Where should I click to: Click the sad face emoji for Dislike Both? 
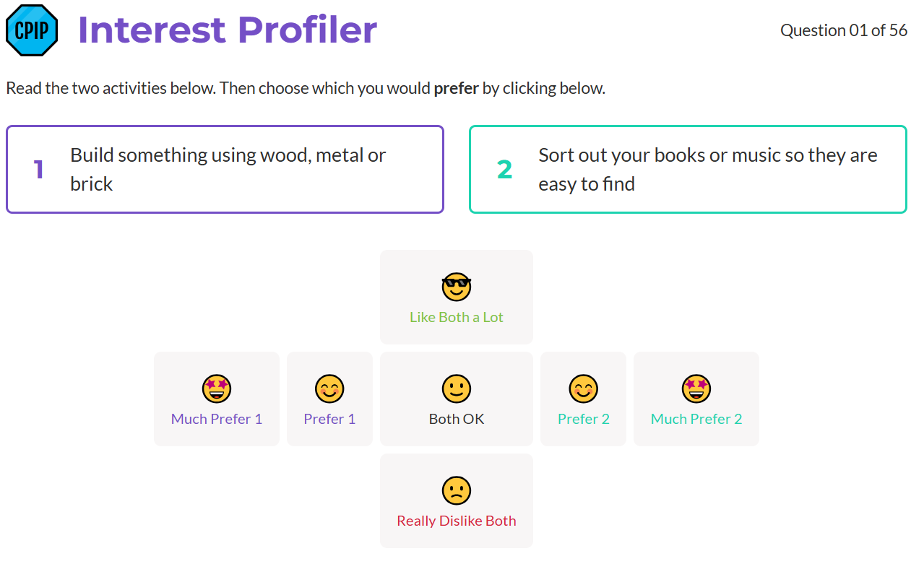tap(457, 491)
